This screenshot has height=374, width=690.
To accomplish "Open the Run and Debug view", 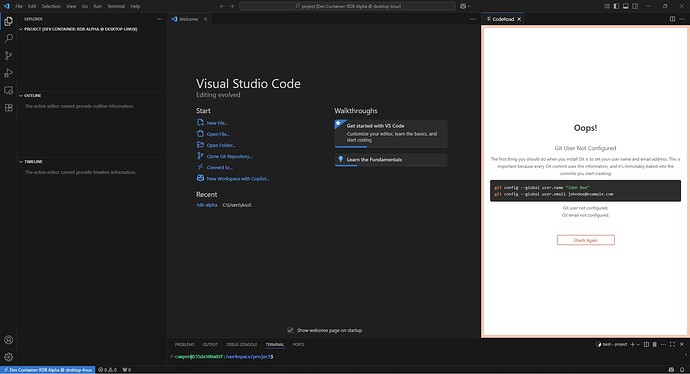I will point(8,73).
